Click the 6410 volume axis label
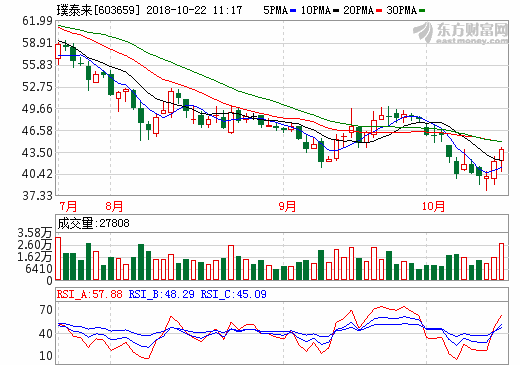 39,269
